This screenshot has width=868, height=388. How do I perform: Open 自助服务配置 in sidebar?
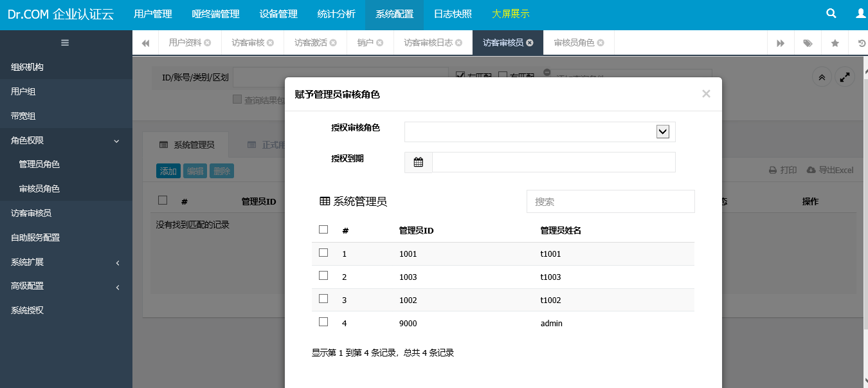(x=66, y=237)
